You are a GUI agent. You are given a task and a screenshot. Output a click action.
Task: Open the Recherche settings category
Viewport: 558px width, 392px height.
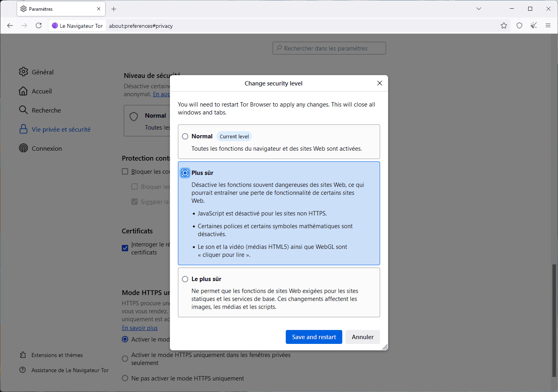click(40, 110)
